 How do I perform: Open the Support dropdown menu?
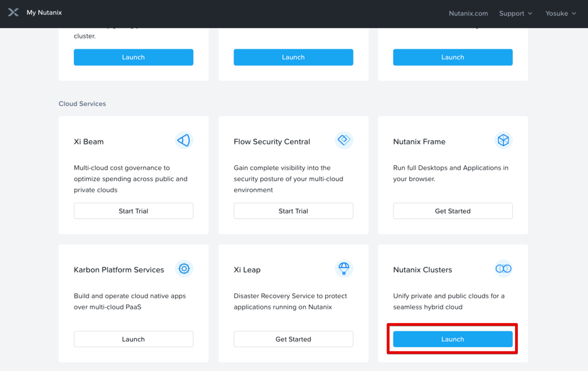click(515, 13)
